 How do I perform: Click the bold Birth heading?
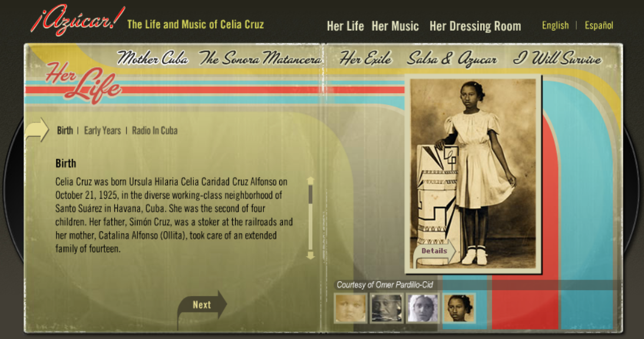point(66,163)
